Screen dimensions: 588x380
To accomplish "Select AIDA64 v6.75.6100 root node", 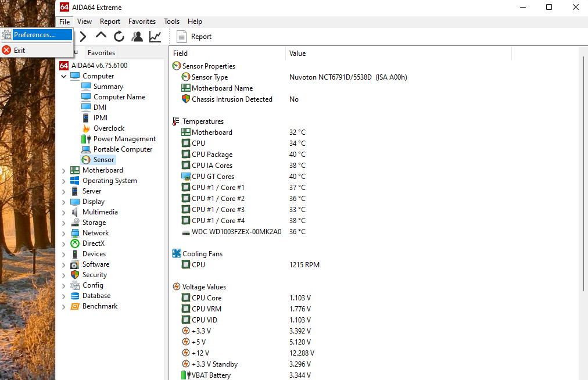I will coord(99,65).
